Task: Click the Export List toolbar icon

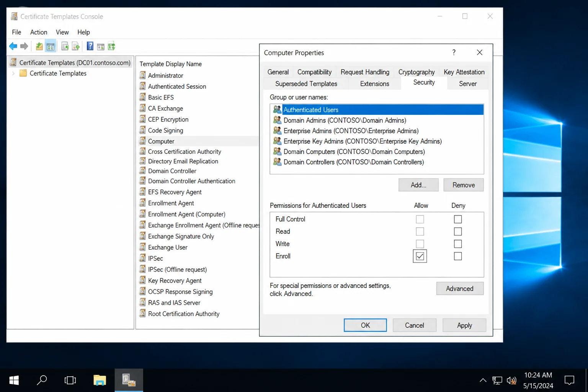Action: click(76, 46)
